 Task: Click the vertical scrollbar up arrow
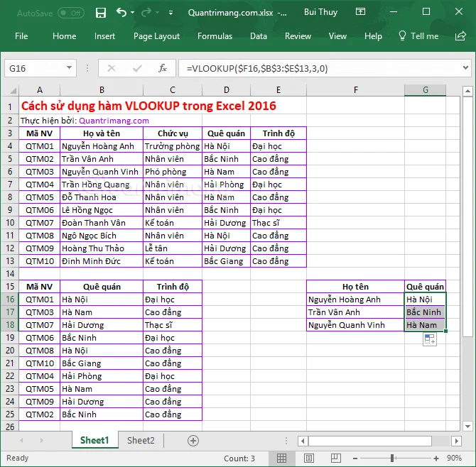coord(467,91)
